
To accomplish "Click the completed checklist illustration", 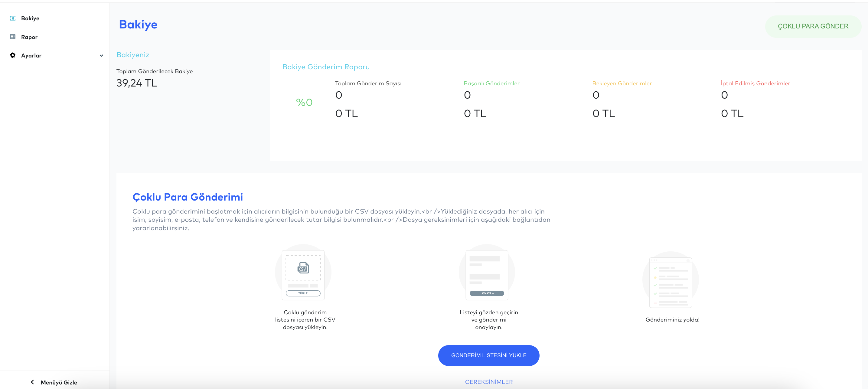I will pos(670,282).
